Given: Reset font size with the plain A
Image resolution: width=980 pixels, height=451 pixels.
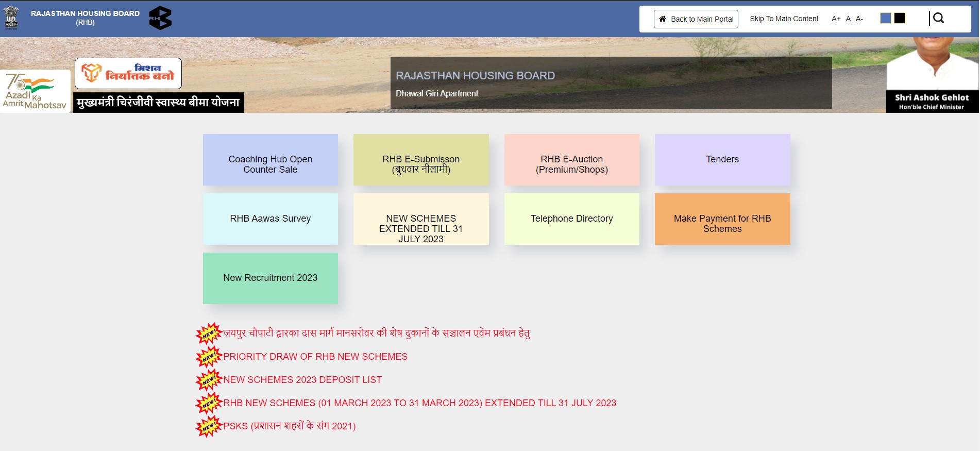Looking at the screenshot, I should 848,19.
